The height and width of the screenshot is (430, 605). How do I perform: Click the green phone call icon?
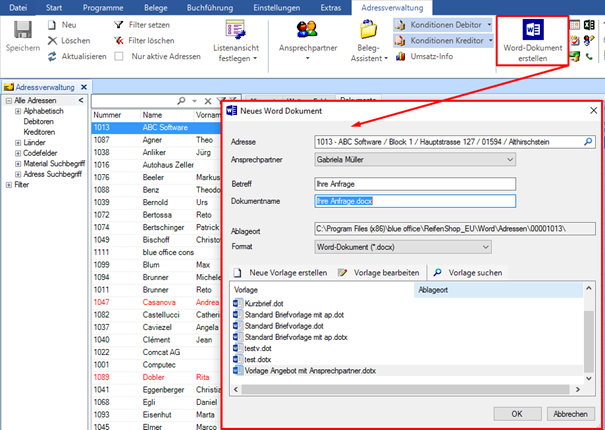[x=589, y=56]
